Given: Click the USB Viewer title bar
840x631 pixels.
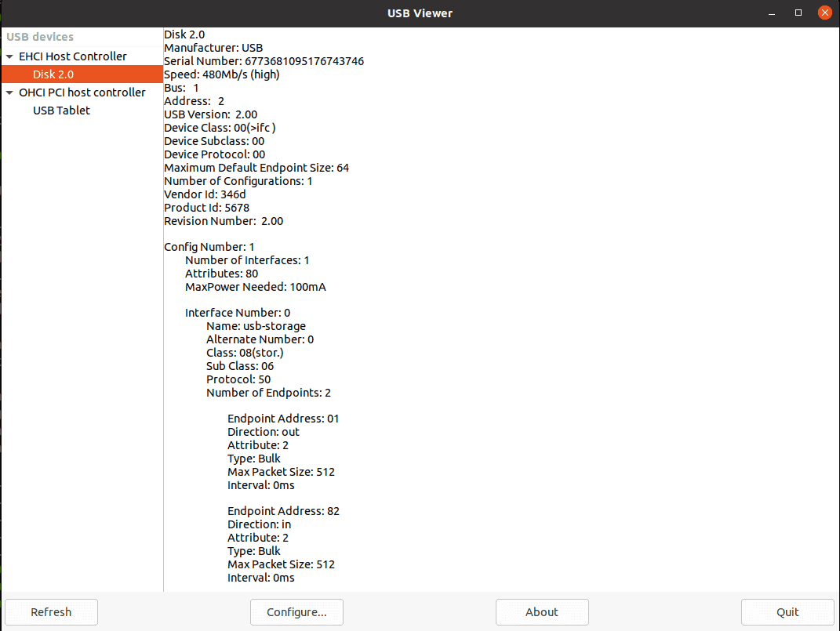Looking at the screenshot, I should coord(420,13).
